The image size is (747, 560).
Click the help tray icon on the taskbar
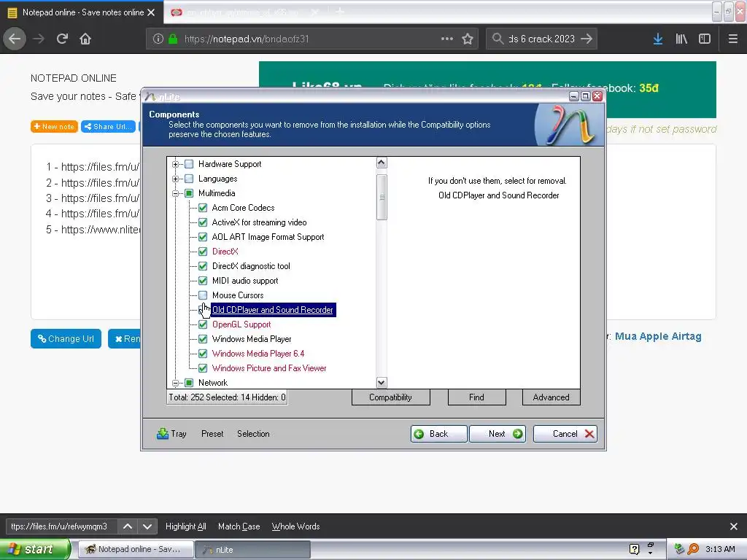(x=634, y=549)
